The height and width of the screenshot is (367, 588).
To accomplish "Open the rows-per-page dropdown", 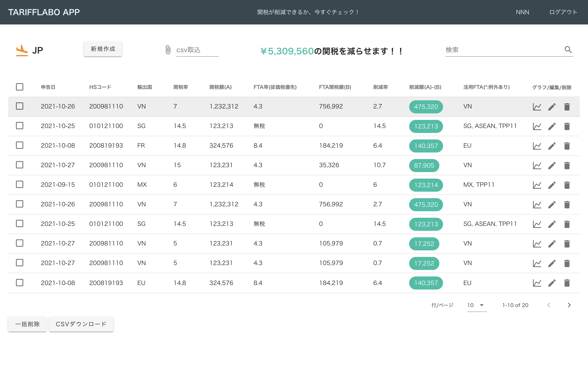I will tap(476, 305).
